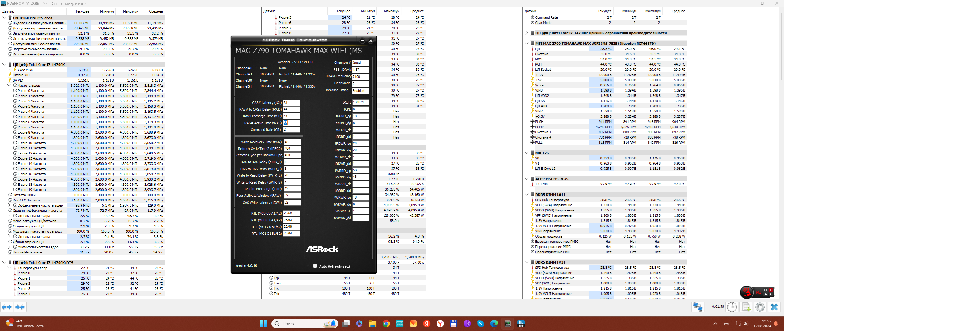Open Google Chrome from the taskbar
Viewport: 980px width, 331px height.
(386, 324)
